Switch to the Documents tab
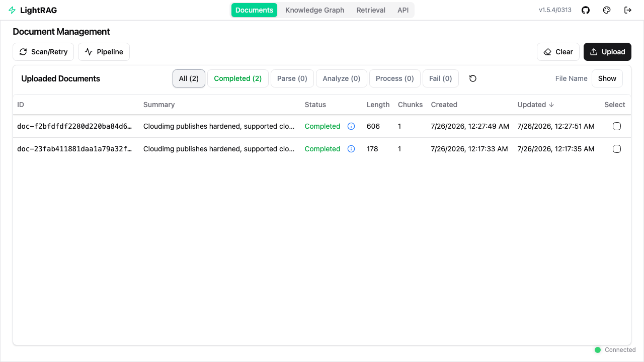Screen dimensions: 644x362 pos(254,10)
